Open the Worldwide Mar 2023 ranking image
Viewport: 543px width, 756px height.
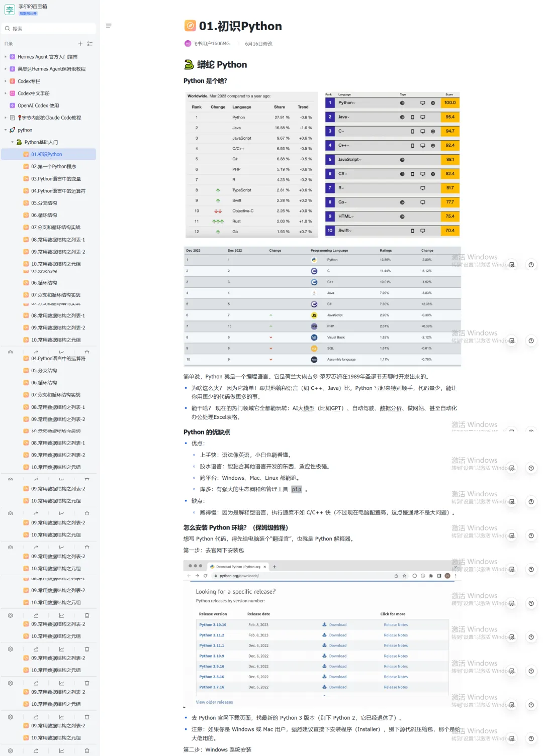click(251, 164)
